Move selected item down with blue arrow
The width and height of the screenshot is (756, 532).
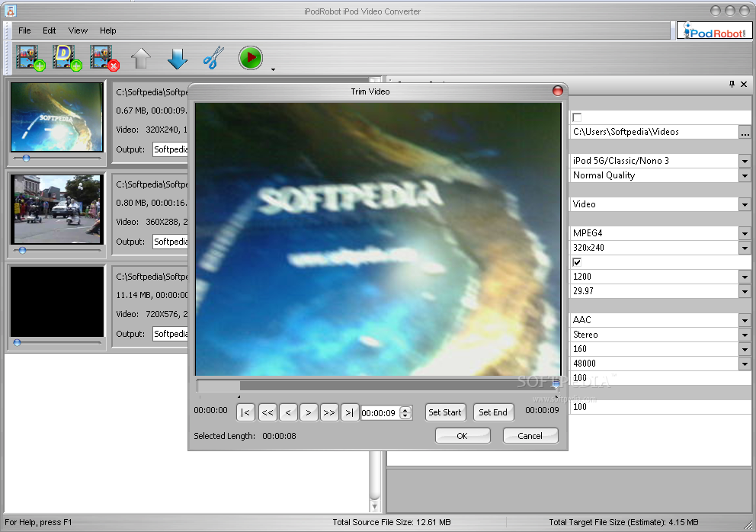pos(178,59)
